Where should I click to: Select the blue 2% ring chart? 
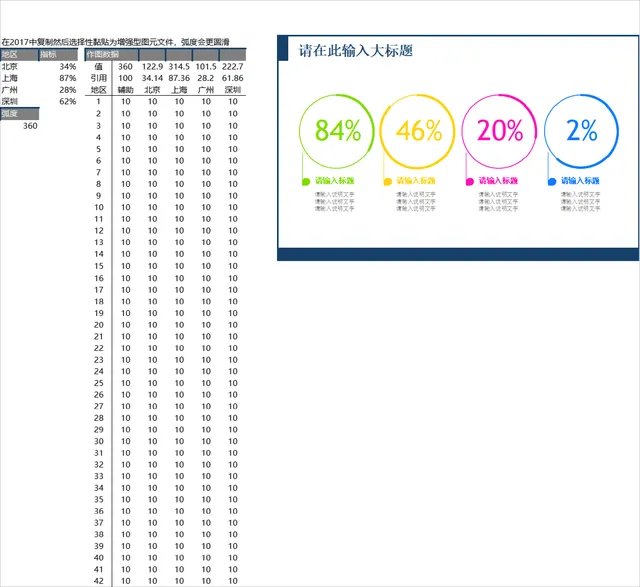coord(581,131)
